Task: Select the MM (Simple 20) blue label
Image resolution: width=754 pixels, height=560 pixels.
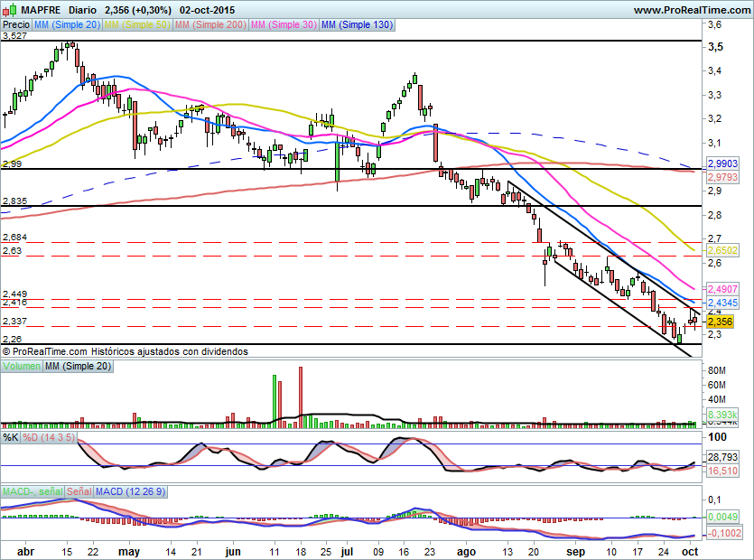Action: (x=67, y=24)
